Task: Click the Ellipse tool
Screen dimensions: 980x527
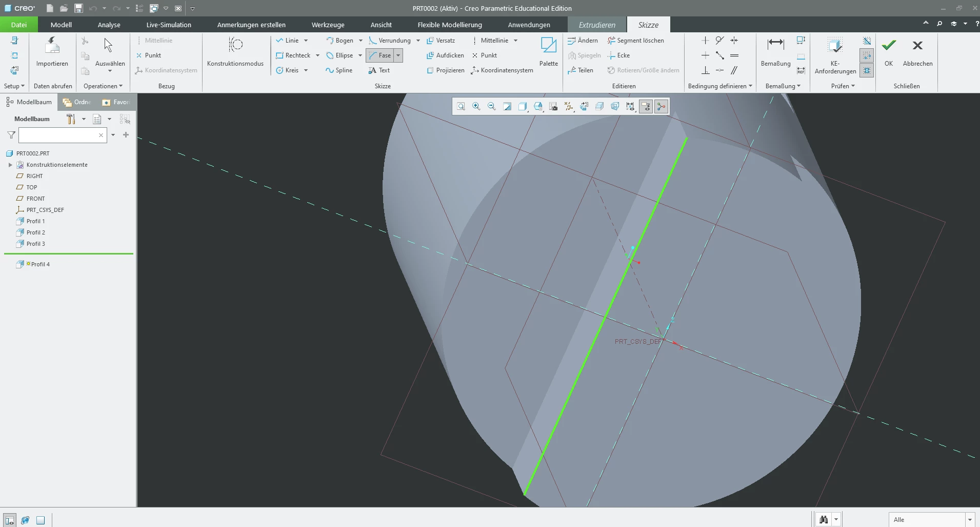Action: coord(339,55)
